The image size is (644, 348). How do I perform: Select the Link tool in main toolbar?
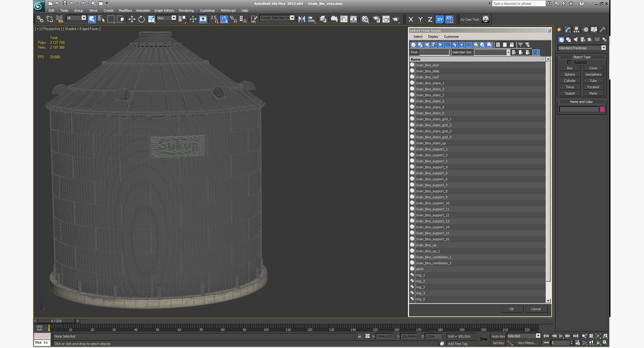tap(40, 19)
